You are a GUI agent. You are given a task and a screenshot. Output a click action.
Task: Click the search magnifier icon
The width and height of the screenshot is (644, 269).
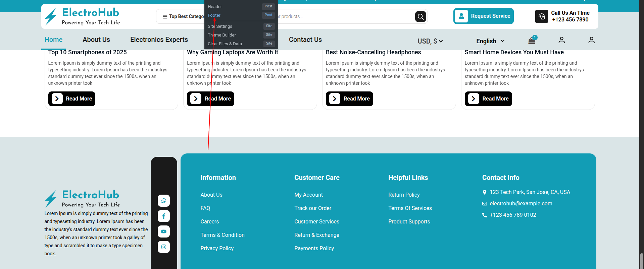click(x=420, y=16)
